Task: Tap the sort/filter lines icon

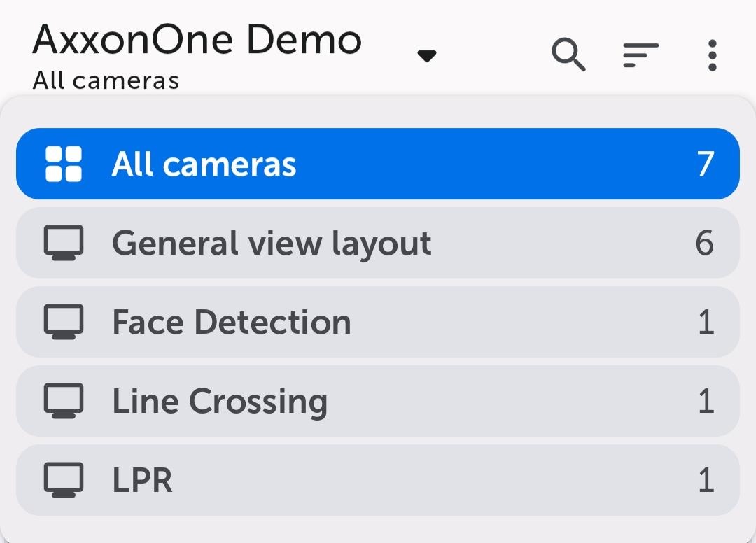Action: pyautogui.click(x=640, y=55)
